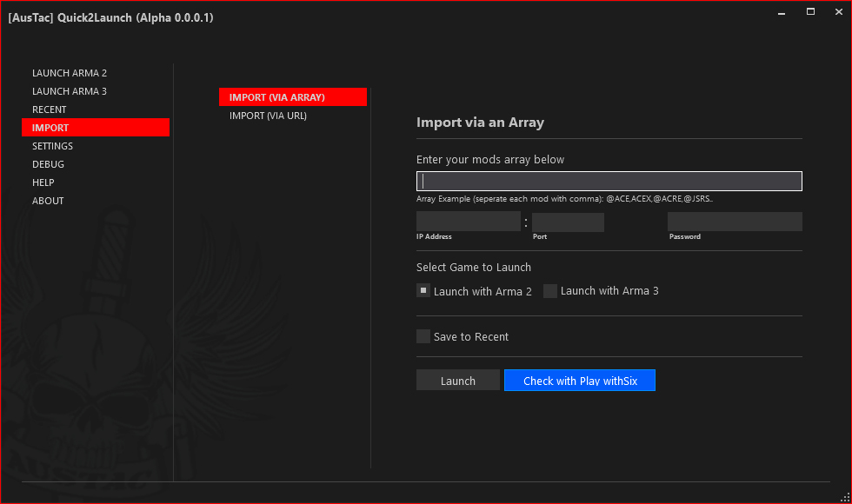
Task: Open the Help section
Action: (x=43, y=182)
